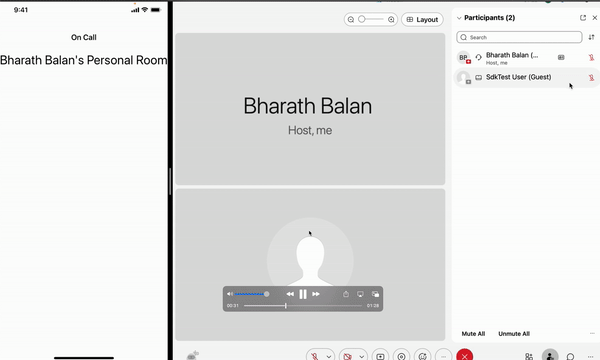Pause the video playback
This screenshot has height=360, width=600.
[303, 294]
